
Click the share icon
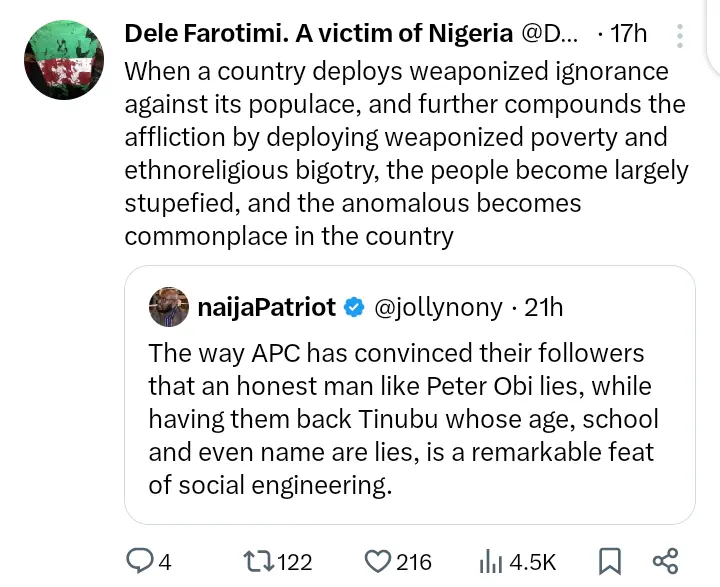[665, 561]
